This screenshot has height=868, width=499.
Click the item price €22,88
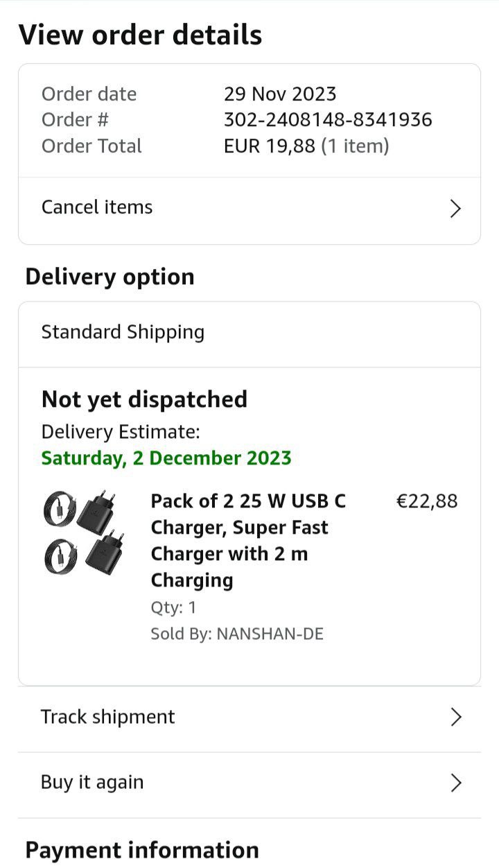(426, 501)
